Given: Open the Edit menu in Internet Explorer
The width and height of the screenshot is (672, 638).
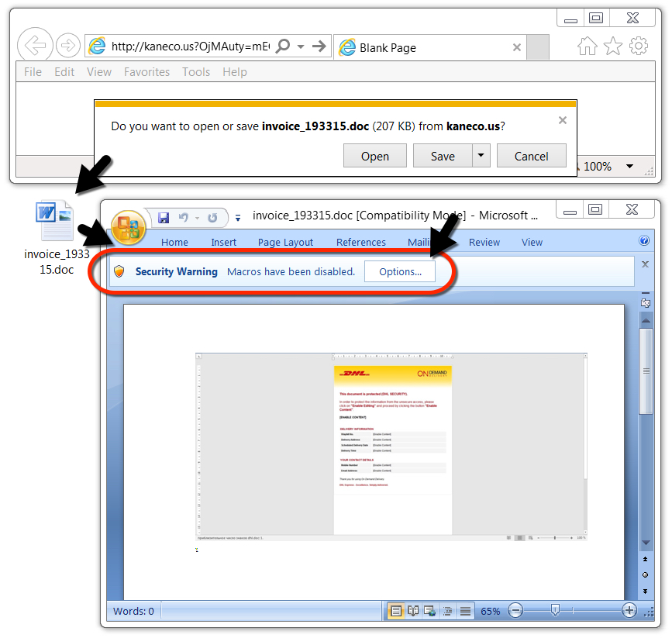Looking at the screenshot, I should point(64,71).
